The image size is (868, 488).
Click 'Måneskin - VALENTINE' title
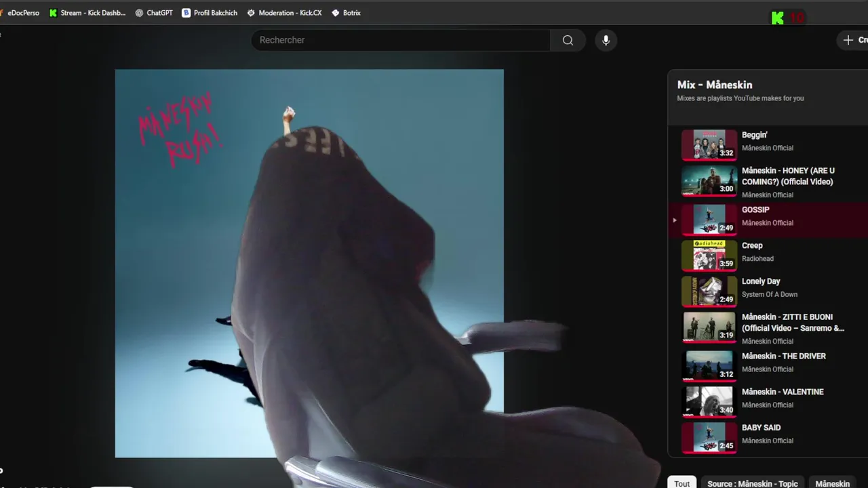click(783, 392)
